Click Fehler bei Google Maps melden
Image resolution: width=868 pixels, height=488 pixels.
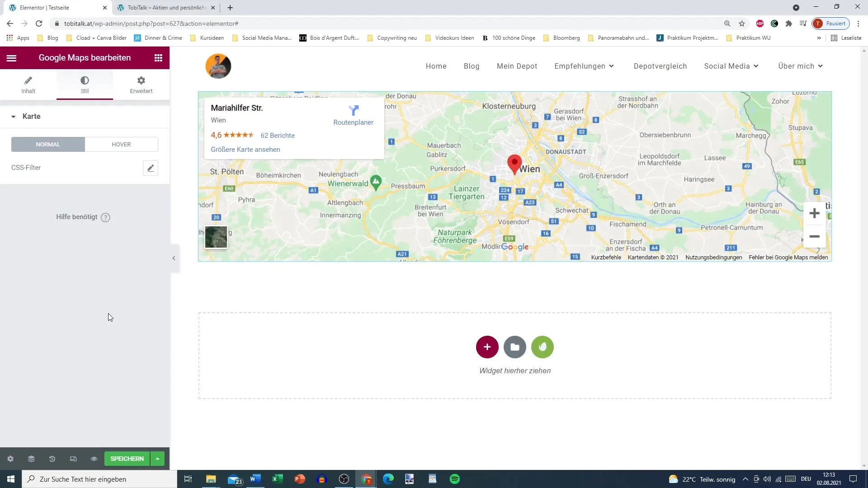(788, 258)
